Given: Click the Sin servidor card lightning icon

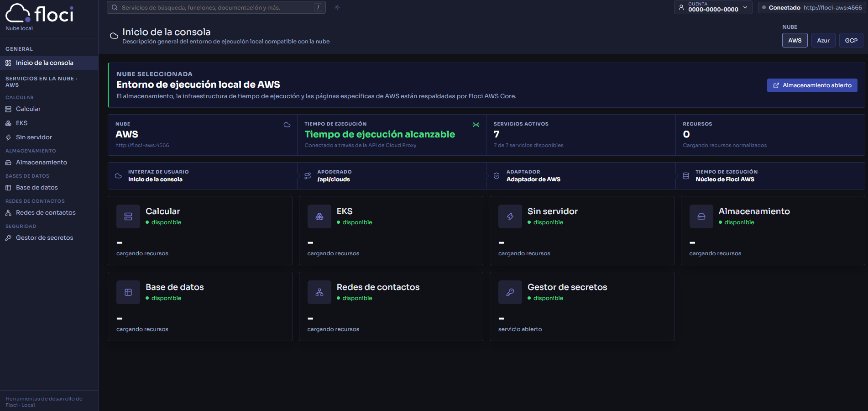Looking at the screenshot, I should pos(510,216).
